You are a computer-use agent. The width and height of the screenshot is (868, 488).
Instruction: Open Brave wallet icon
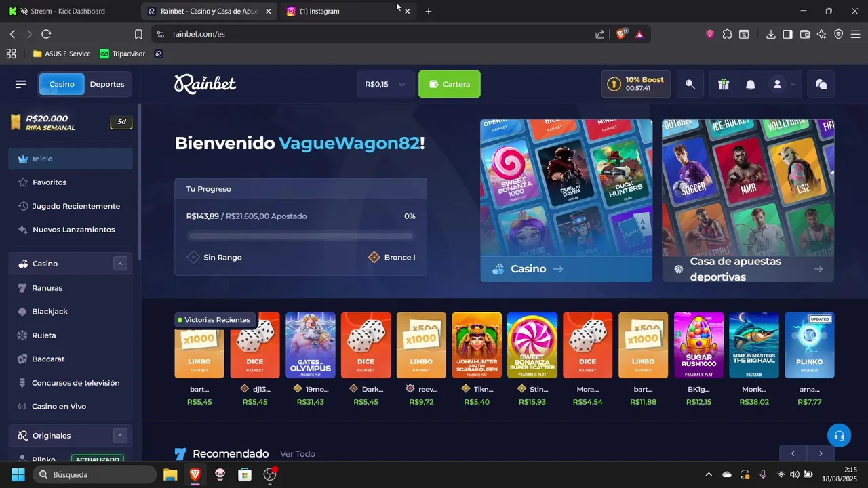click(x=805, y=34)
